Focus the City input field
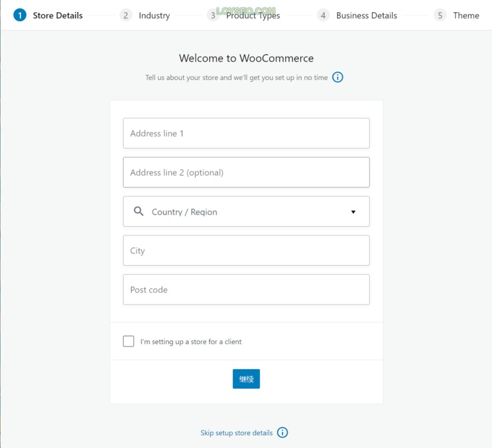The height and width of the screenshot is (448, 492). pos(246,250)
